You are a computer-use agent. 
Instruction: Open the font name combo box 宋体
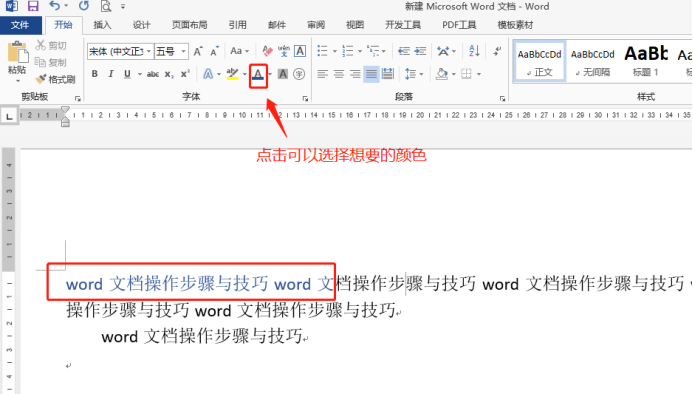click(120, 51)
